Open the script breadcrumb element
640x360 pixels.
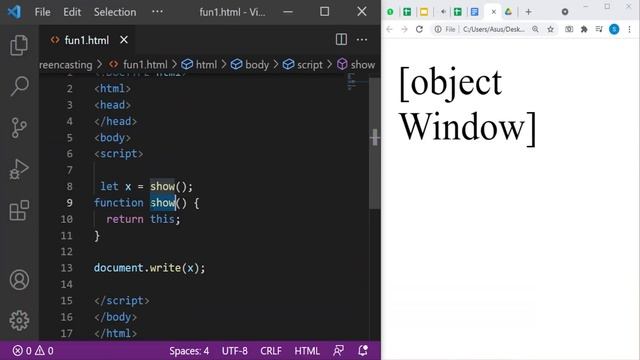[309, 64]
